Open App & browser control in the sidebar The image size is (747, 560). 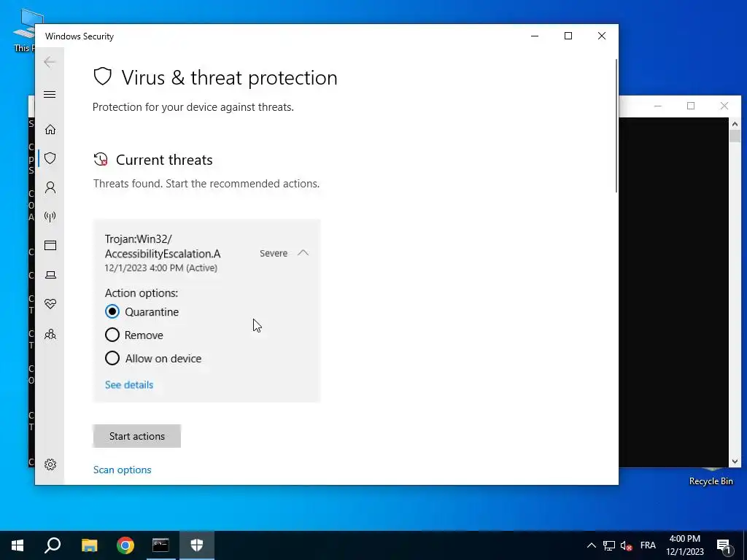click(50, 245)
